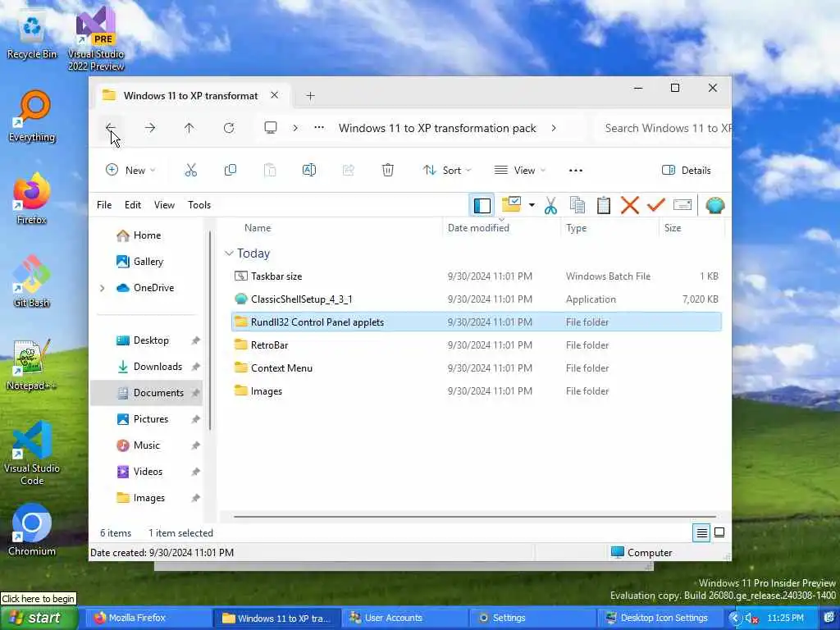840x630 pixels.
Task: Open the File menu
Action: click(104, 205)
